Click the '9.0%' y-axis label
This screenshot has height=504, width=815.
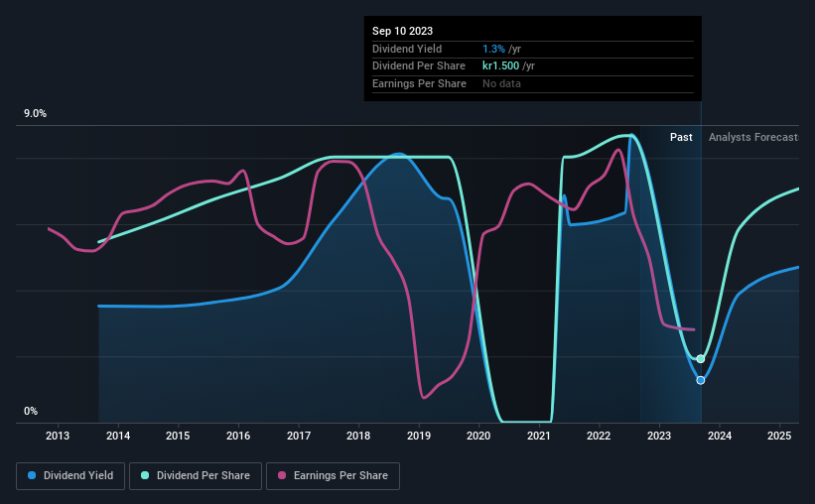pos(35,114)
